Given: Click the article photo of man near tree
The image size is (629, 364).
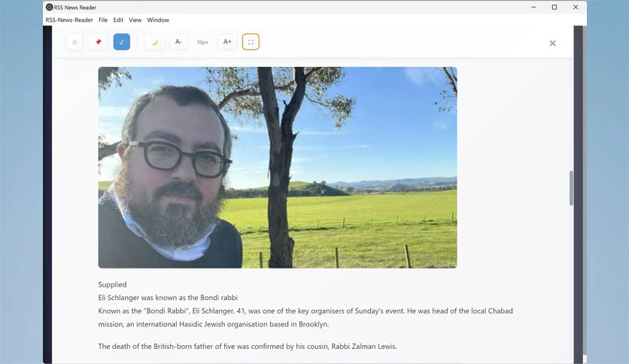Looking at the screenshot, I should tap(278, 168).
